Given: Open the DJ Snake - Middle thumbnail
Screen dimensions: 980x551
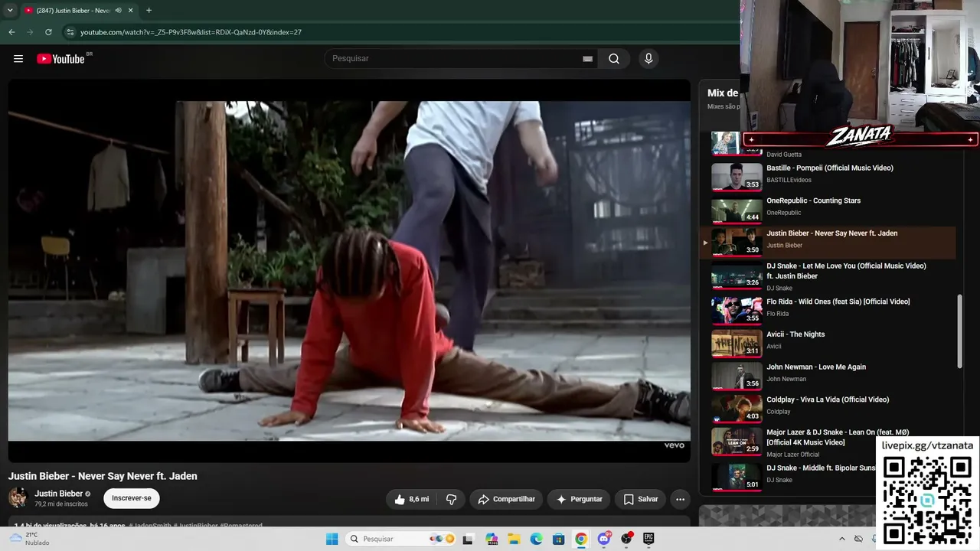Looking at the screenshot, I should coord(737,477).
